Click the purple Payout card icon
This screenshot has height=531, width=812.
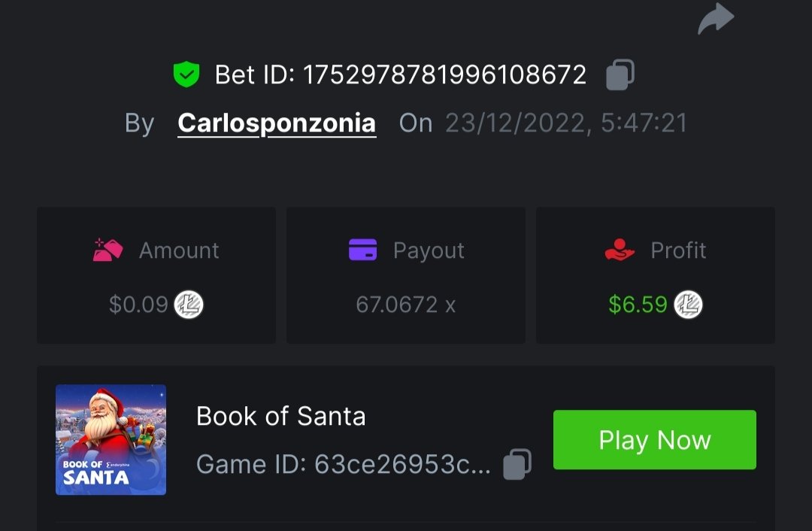(x=362, y=250)
